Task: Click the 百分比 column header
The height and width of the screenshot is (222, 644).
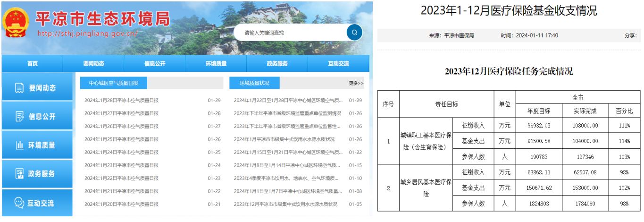Action: pos(624,111)
